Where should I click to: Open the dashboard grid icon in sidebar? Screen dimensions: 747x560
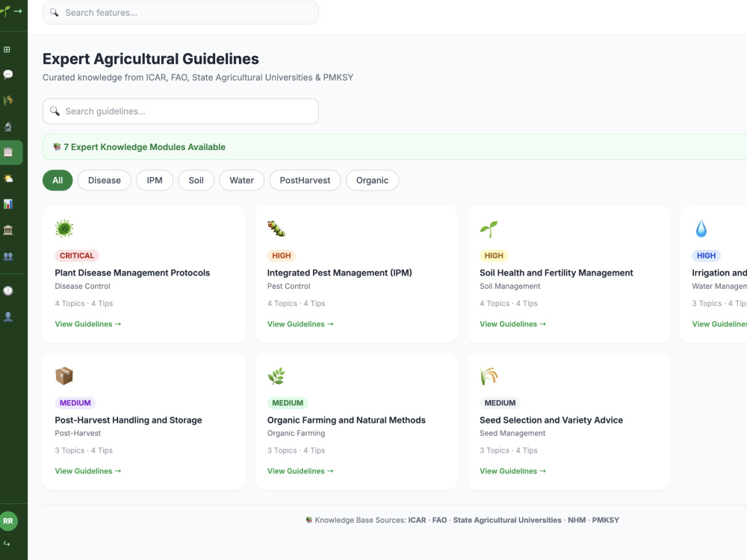click(7, 49)
